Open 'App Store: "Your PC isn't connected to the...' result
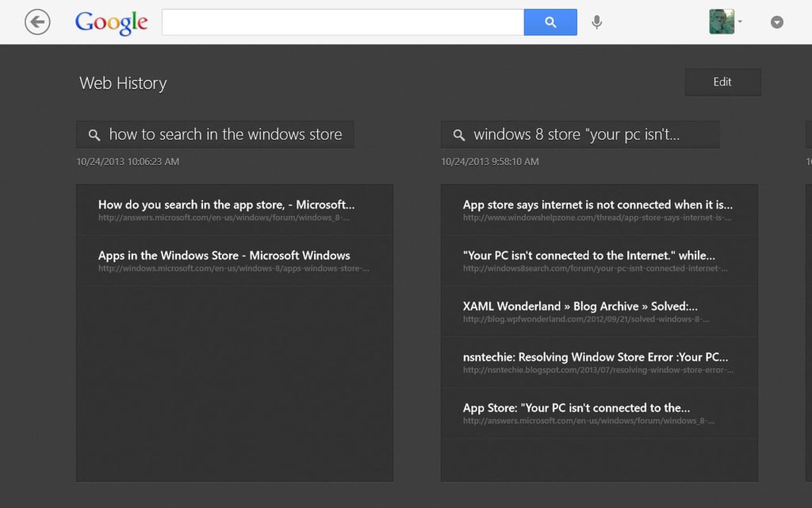812x508 pixels. (599, 413)
